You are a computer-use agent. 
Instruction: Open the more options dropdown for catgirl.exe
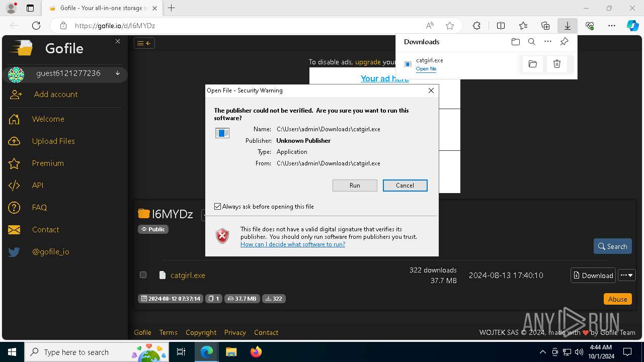[x=627, y=276]
